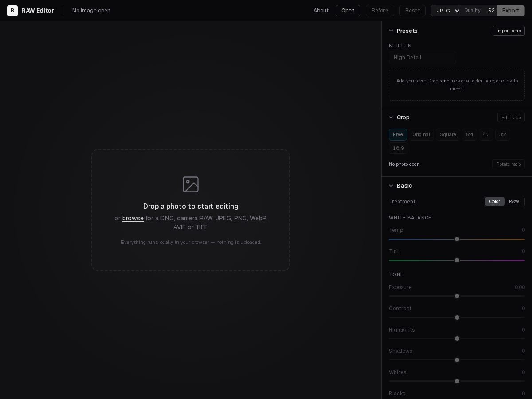The width and height of the screenshot is (532, 399).
Task: Click the TONE section label
Action: [396, 274]
